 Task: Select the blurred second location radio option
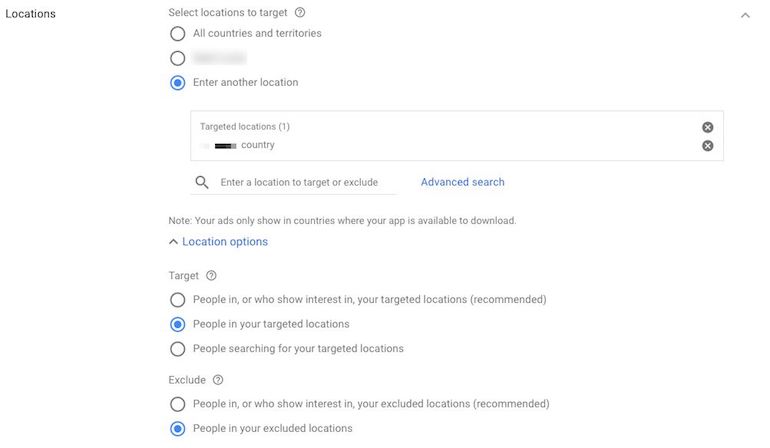click(x=177, y=58)
